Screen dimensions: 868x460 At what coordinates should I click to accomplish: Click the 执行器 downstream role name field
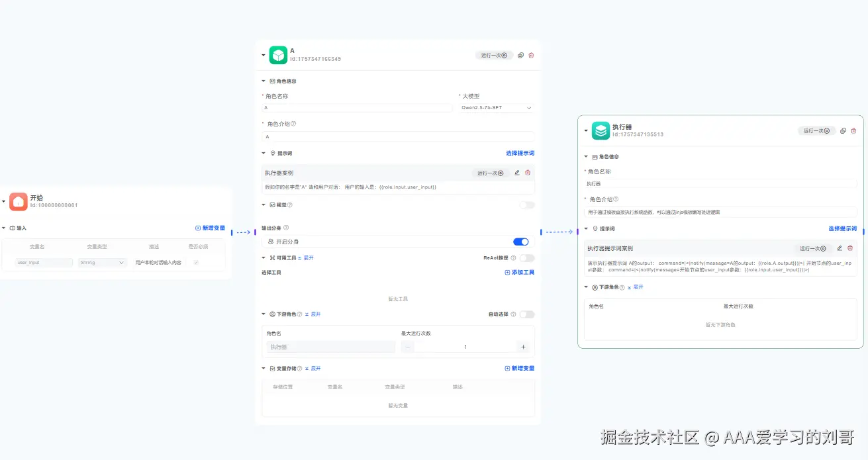pyautogui.click(x=330, y=347)
